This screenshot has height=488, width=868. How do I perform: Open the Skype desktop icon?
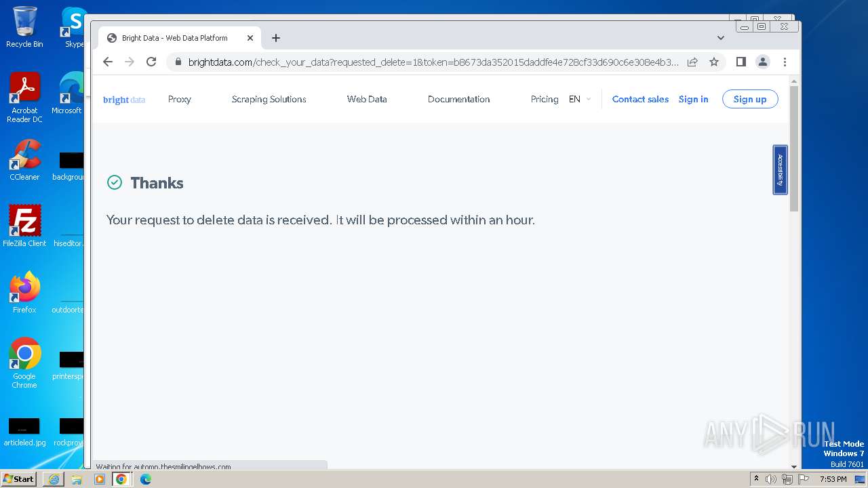(73, 28)
